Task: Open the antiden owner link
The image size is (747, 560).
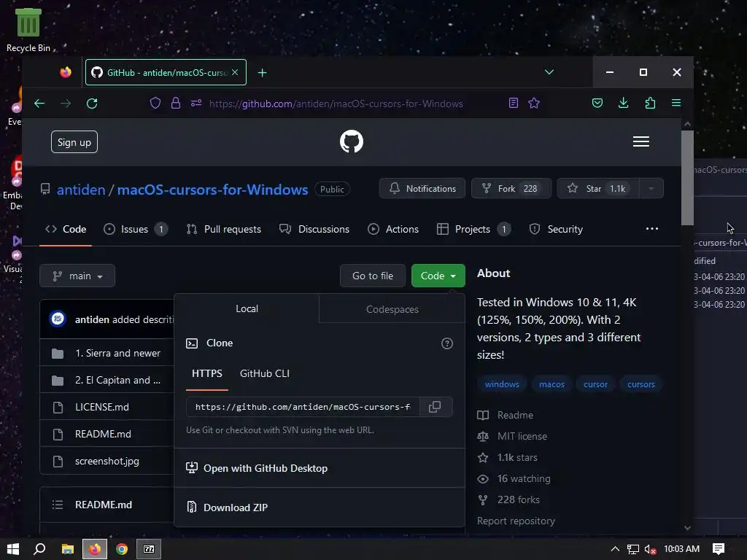Action: click(x=81, y=190)
